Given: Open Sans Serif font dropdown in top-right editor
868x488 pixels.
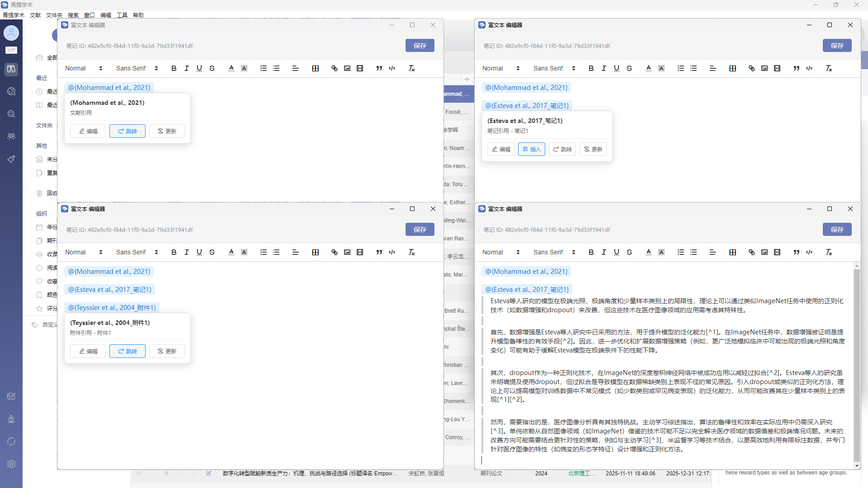Looking at the screenshot, I should click(x=554, y=68).
